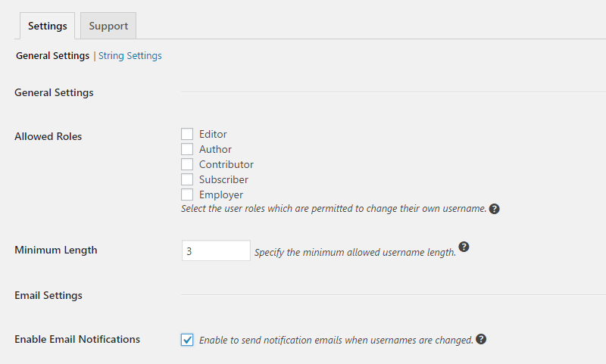
Task: Click the Author role label text
Action: pyautogui.click(x=215, y=149)
